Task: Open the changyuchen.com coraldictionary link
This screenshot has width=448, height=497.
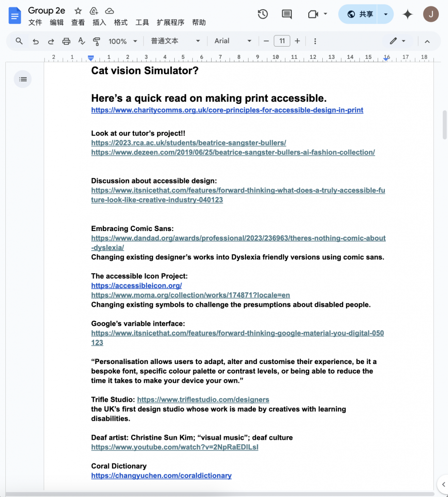Action: coord(161,476)
